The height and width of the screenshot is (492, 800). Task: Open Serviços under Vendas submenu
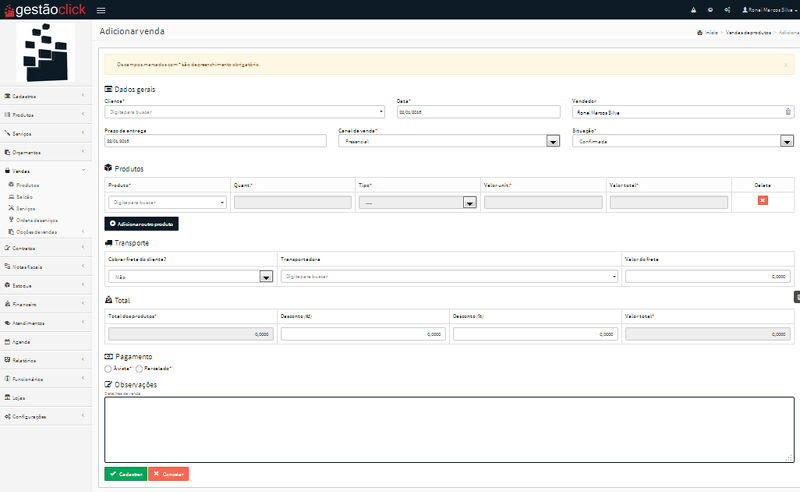pos(22,208)
